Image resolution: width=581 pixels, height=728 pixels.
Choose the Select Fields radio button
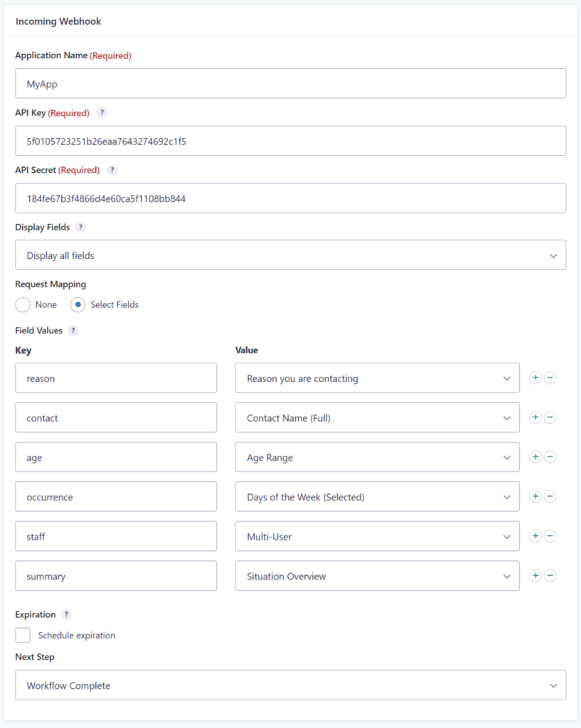[x=78, y=305]
